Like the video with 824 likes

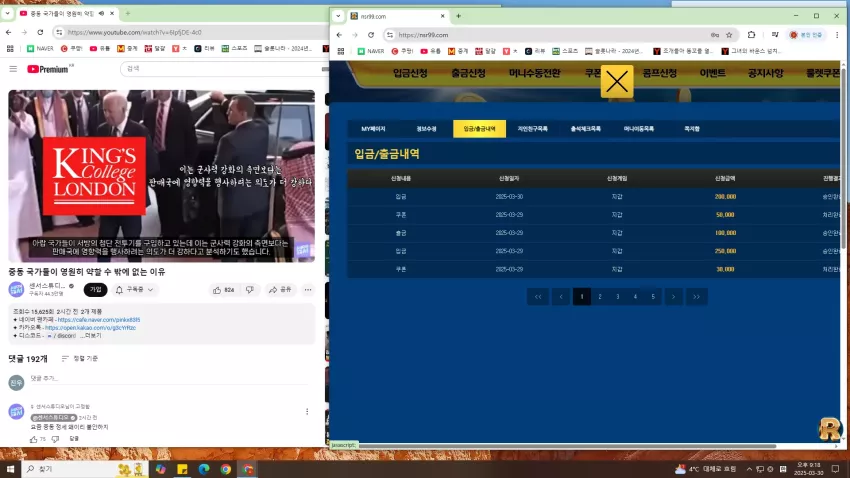click(223, 290)
